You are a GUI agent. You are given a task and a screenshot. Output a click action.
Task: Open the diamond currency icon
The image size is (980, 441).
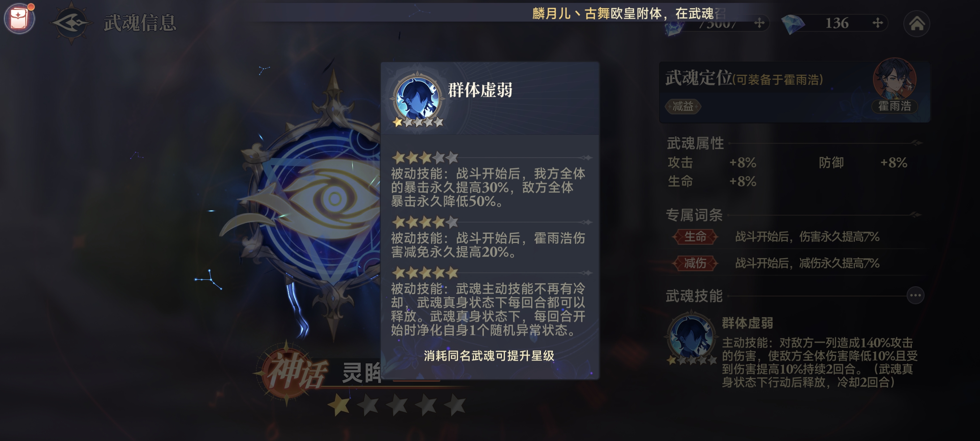(792, 23)
